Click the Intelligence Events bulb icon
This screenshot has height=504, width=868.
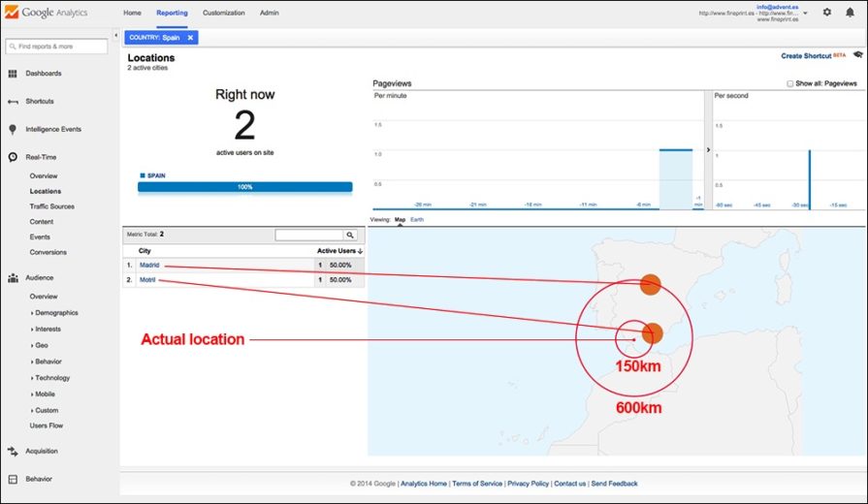click(x=13, y=130)
